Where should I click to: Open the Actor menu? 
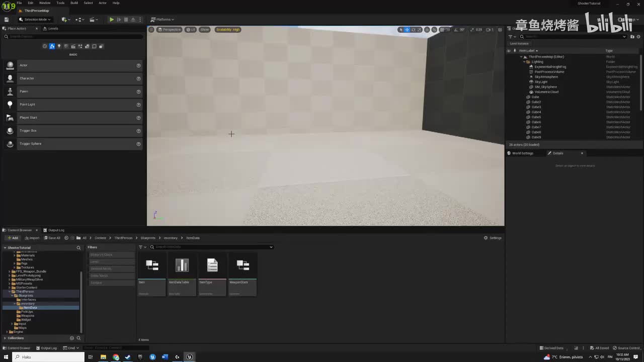(x=102, y=3)
